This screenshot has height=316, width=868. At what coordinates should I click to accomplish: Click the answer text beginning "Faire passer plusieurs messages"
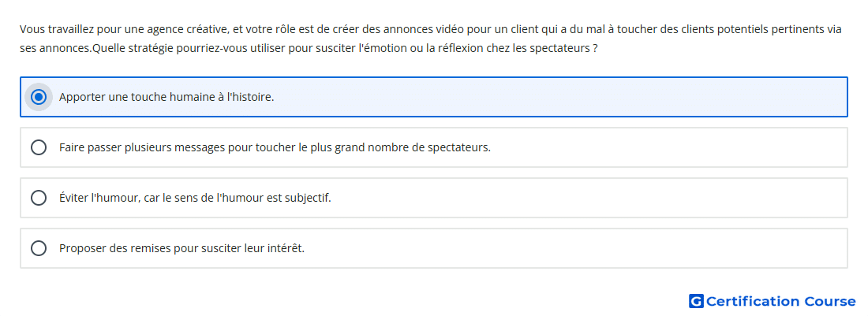tap(275, 147)
